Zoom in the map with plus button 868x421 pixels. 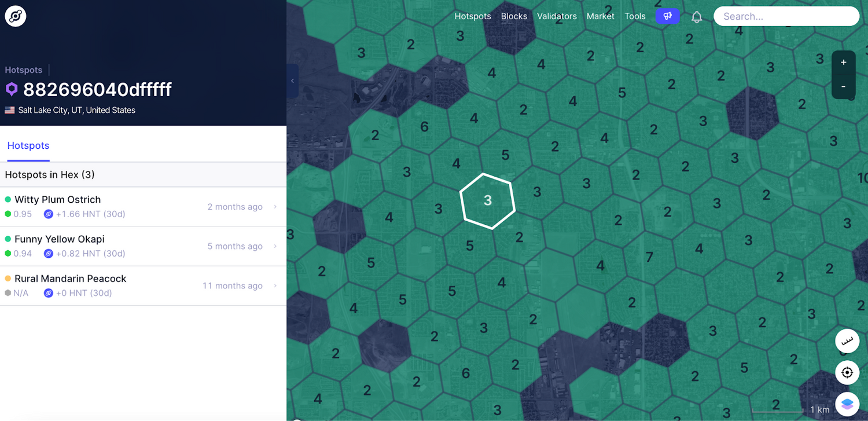[843, 63]
